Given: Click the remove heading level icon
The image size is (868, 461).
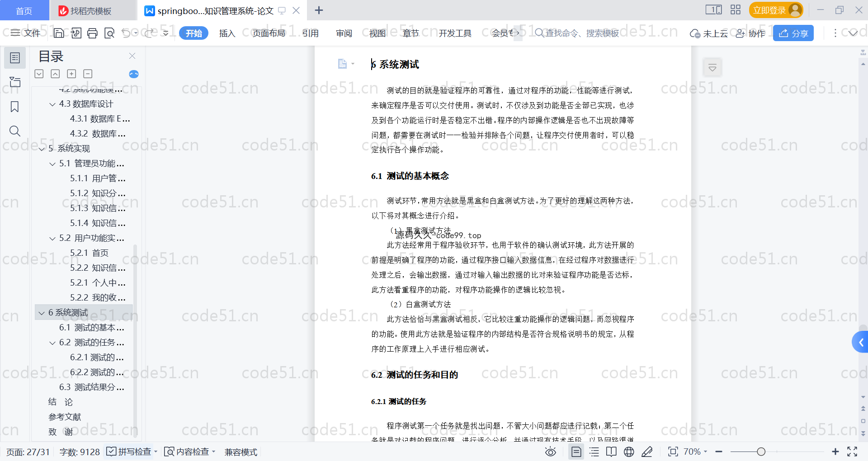Looking at the screenshot, I should 88,74.
